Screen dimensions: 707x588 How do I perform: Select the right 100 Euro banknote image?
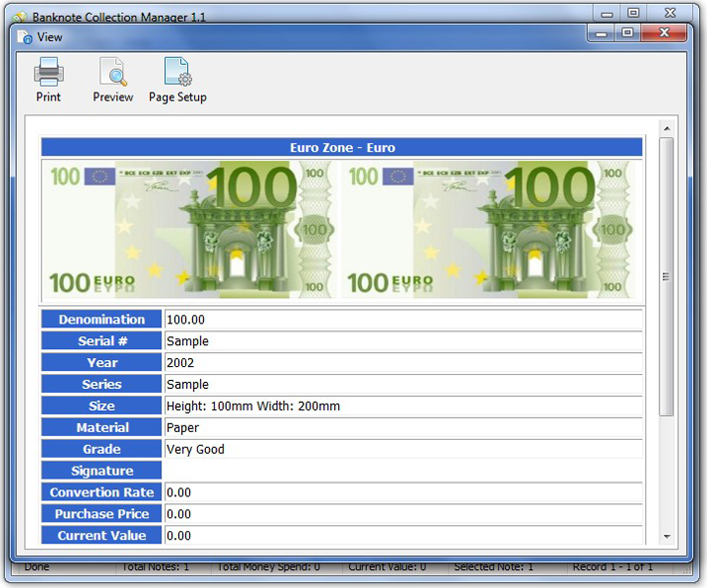click(487, 230)
